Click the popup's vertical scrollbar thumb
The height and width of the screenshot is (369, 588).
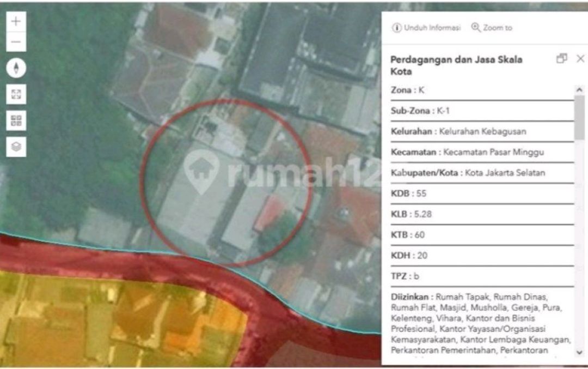(579, 117)
